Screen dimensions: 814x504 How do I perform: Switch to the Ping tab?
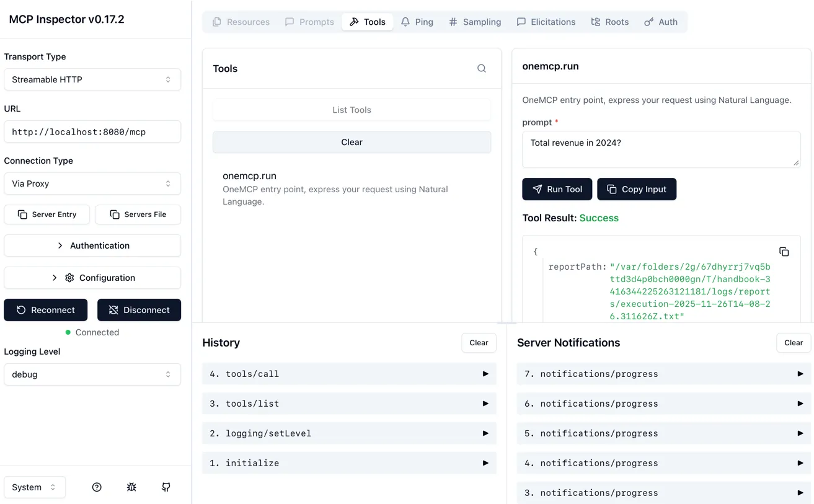tap(417, 22)
